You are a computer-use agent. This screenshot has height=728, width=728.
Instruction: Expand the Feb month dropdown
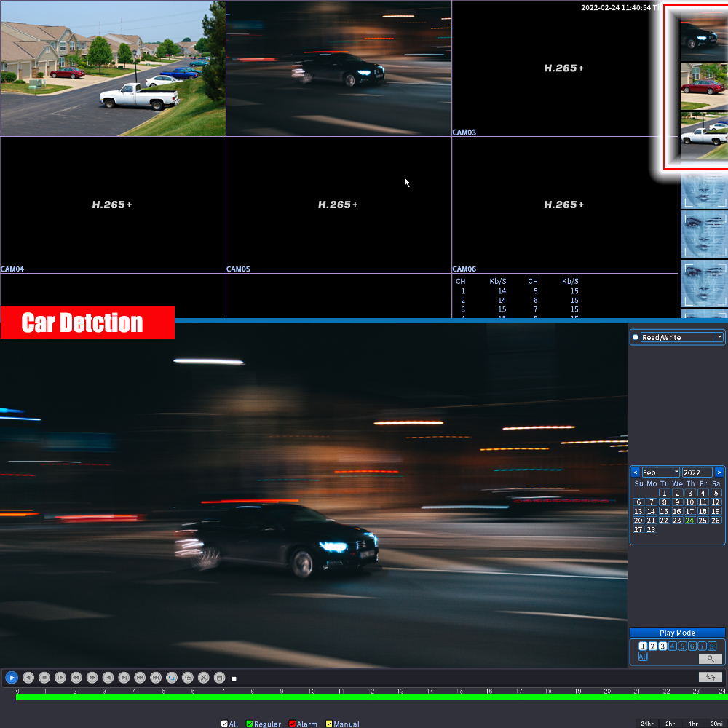(676, 472)
